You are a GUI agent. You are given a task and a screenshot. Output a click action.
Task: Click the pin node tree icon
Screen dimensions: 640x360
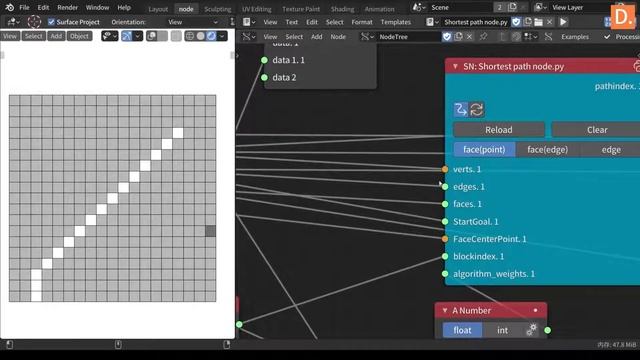coord(483,37)
